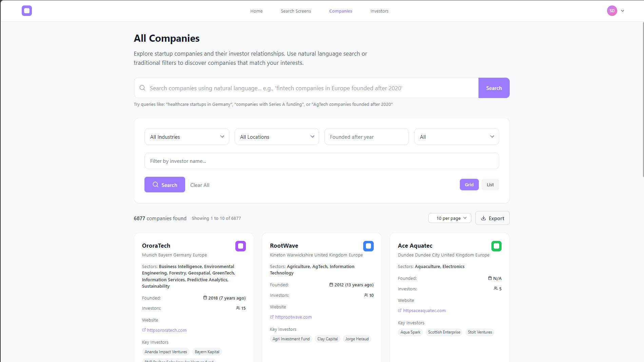Click the download icon on the Export button
Viewport: 644px width, 362px height.
coord(484,218)
